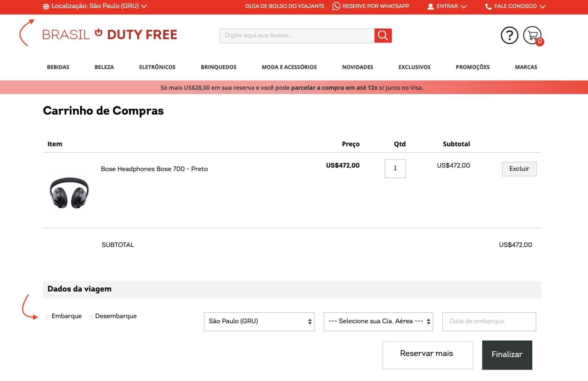Image resolution: width=588 pixels, height=381 pixels.
Task: Open the Beleza menu
Action: (x=104, y=67)
